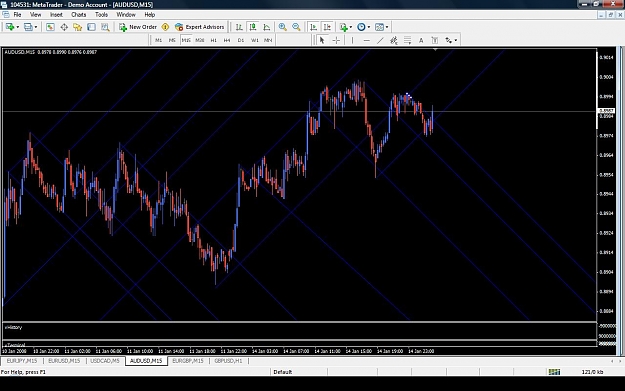The width and height of the screenshot is (625, 391).
Task: Select the Text tool A
Action: [x=421, y=40]
